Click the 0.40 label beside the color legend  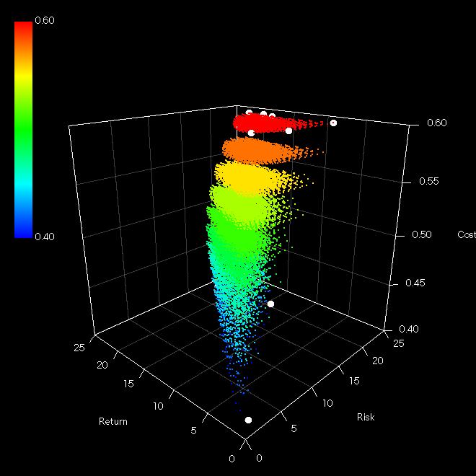pos(45,237)
